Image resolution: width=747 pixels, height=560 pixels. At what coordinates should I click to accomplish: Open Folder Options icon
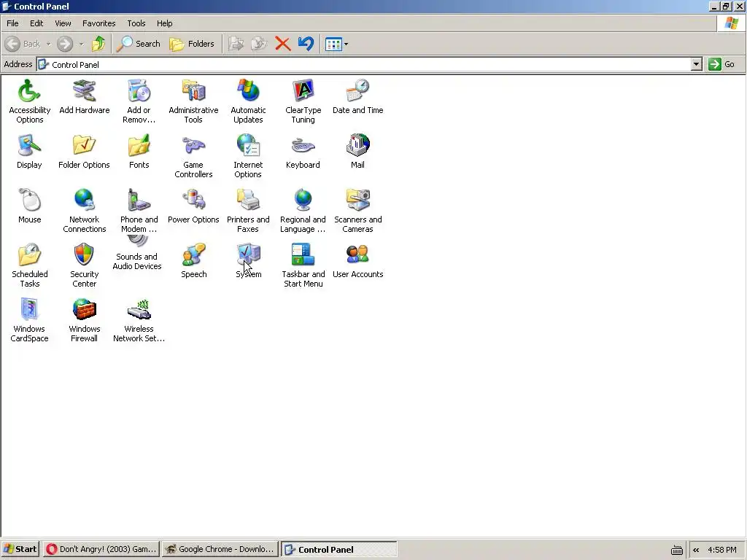[x=85, y=145]
